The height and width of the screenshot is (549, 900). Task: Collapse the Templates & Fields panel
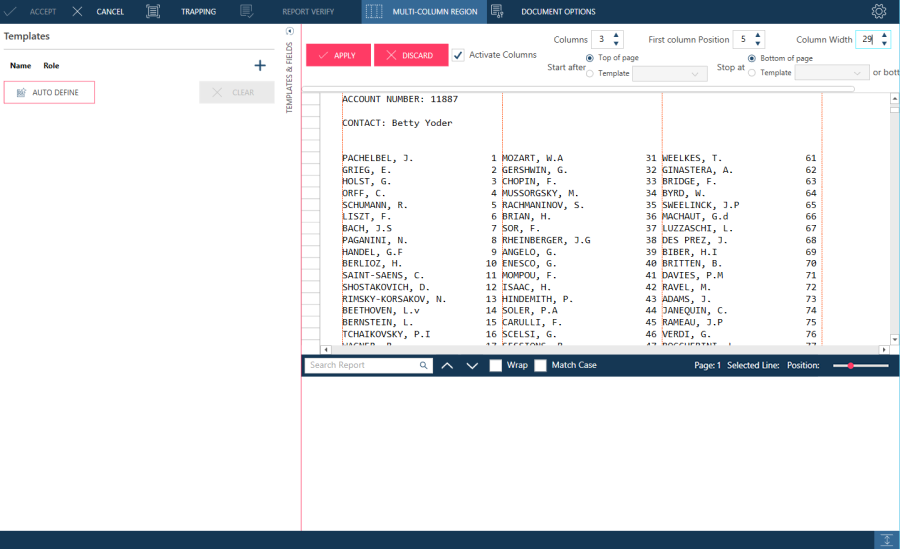coord(290,31)
